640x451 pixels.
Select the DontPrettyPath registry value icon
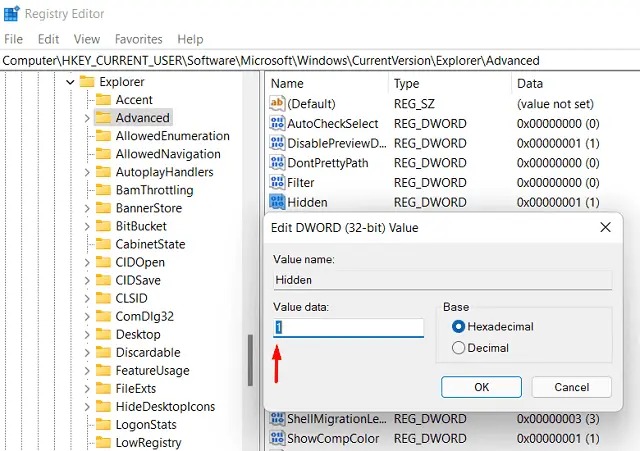point(277,163)
